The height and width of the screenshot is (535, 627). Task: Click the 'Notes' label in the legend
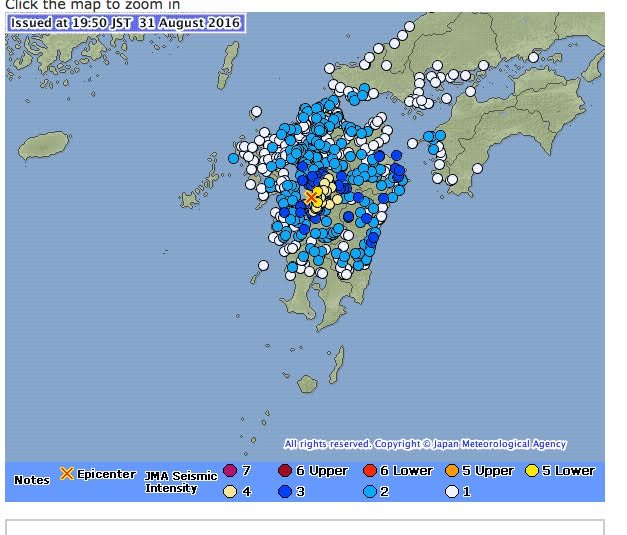click(32, 481)
